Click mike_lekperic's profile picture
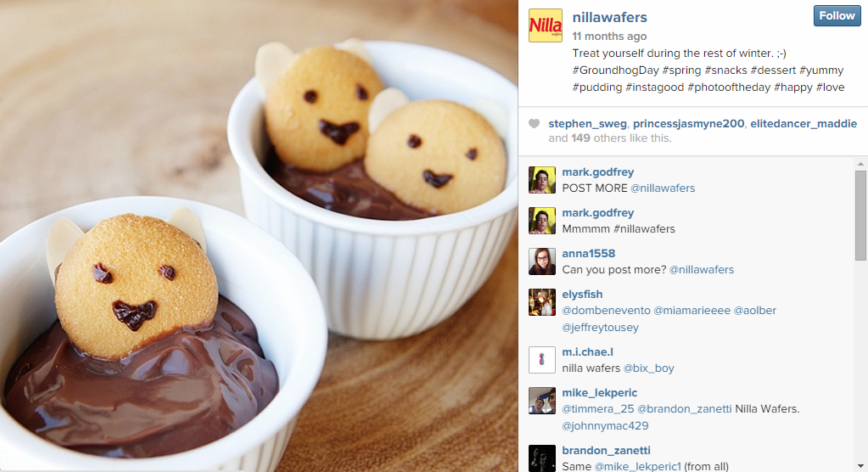 542,401
